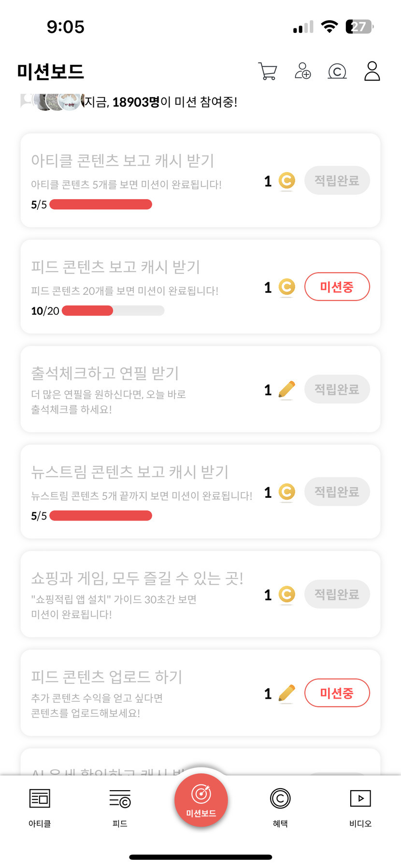Click the 10/20 feed mission progress bar
This screenshot has width=401, height=868.
click(113, 311)
